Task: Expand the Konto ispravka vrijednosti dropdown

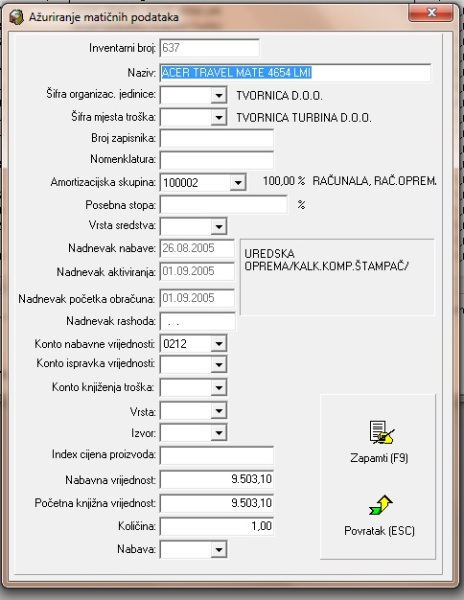Action: (219, 364)
